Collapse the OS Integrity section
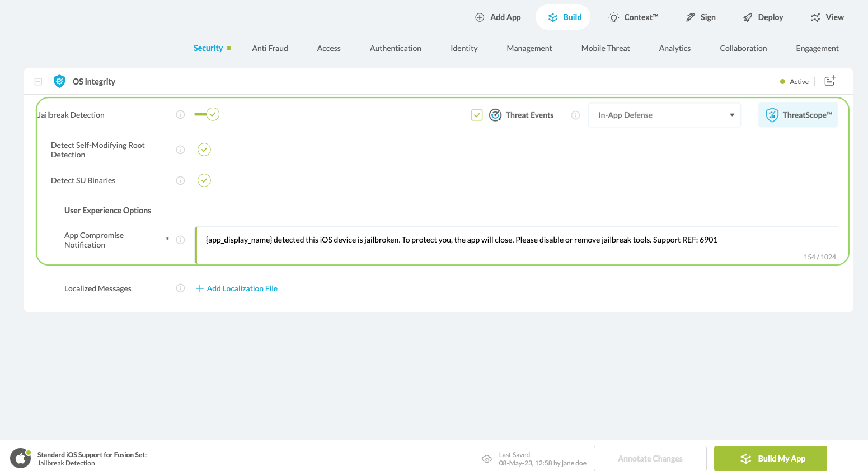The width and height of the screenshot is (868, 475). click(x=38, y=82)
